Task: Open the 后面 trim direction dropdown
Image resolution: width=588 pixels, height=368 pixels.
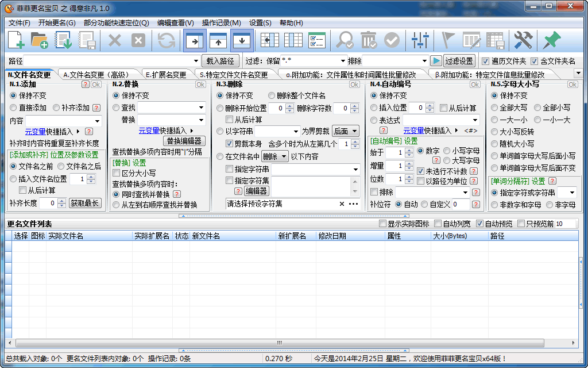Action: 345,131
